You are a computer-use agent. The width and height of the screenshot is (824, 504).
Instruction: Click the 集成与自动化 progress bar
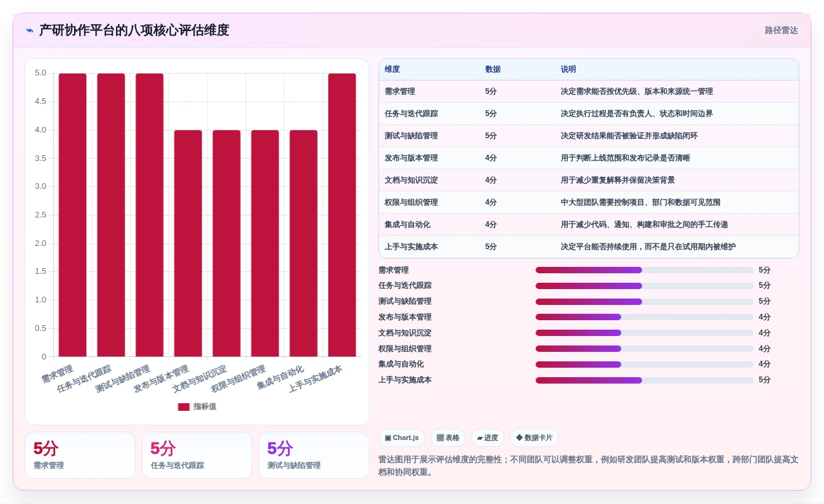645,365
